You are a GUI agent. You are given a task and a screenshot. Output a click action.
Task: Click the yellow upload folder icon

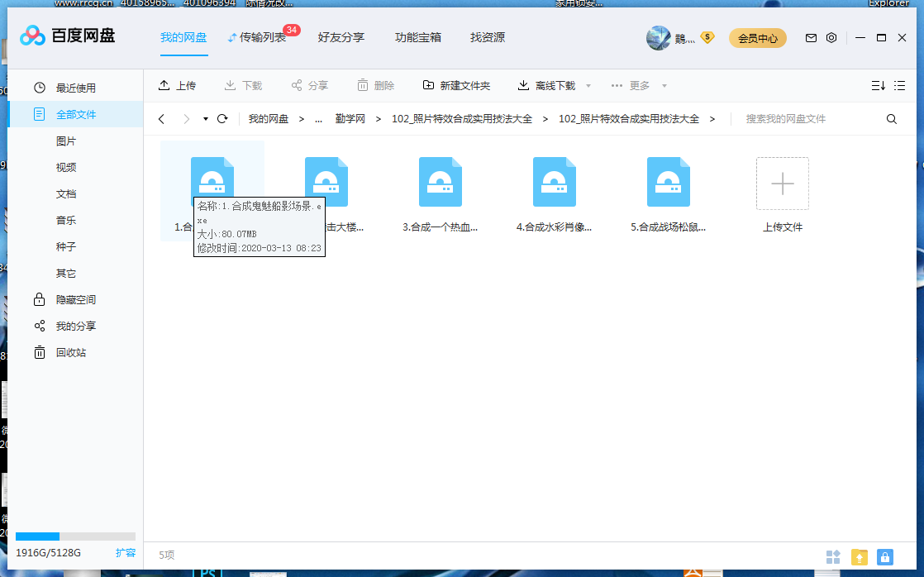860,557
